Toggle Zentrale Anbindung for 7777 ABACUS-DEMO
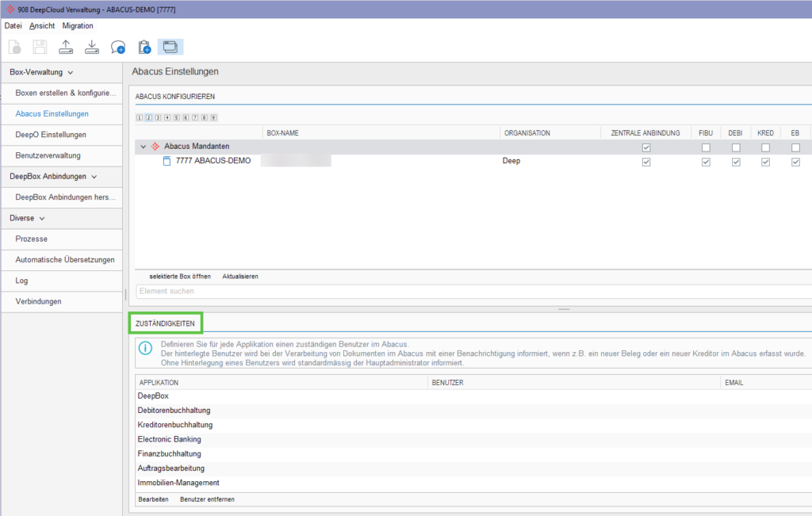The height and width of the screenshot is (516, 812). point(646,162)
